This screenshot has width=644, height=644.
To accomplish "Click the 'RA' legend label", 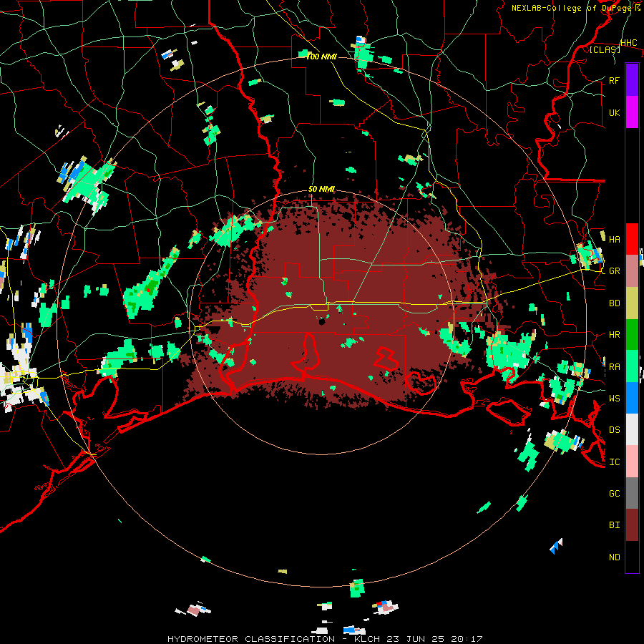I will point(614,367).
